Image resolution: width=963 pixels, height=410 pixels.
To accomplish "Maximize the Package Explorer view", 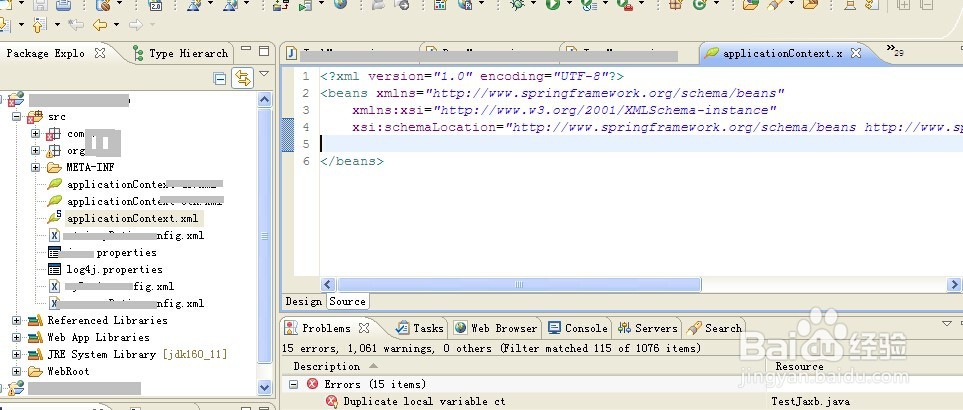I will click(x=264, y=50).
